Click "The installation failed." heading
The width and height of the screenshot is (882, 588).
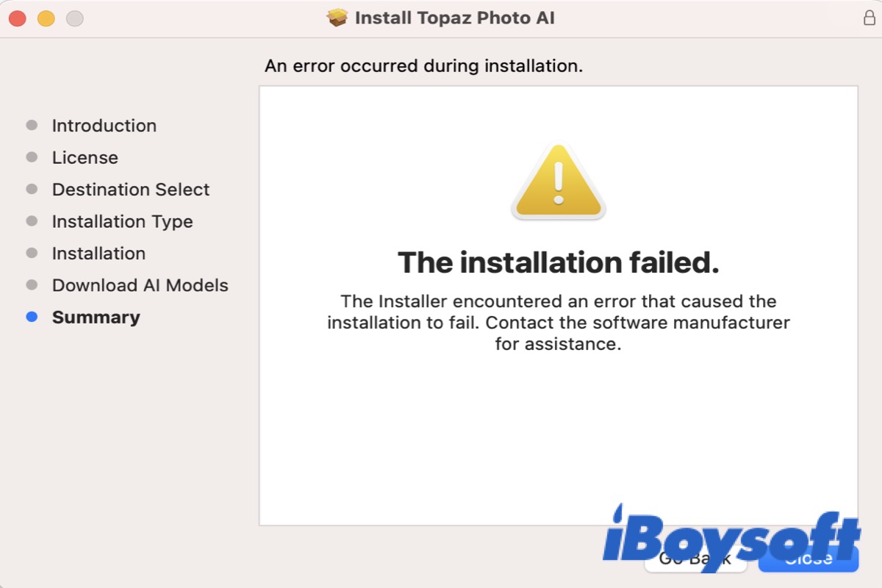coord(558,262)
